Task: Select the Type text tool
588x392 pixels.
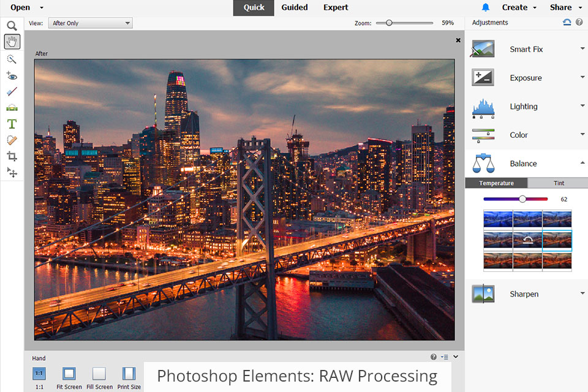Action: pyautogui.click(x=12, y=124)
